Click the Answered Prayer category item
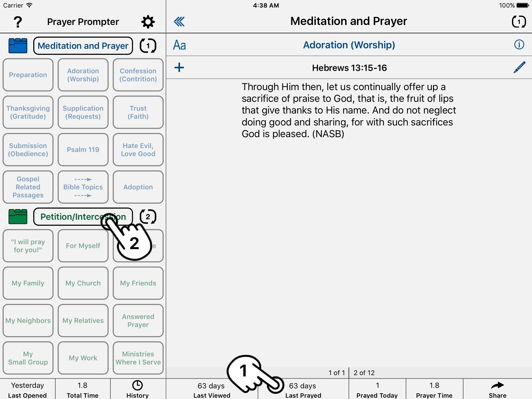 [x=137, y=321]
